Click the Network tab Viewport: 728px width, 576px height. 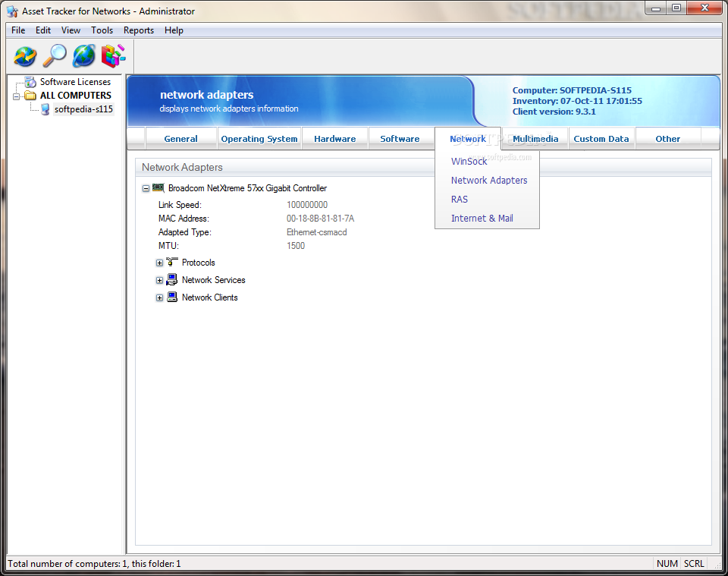tap(468, 139)
